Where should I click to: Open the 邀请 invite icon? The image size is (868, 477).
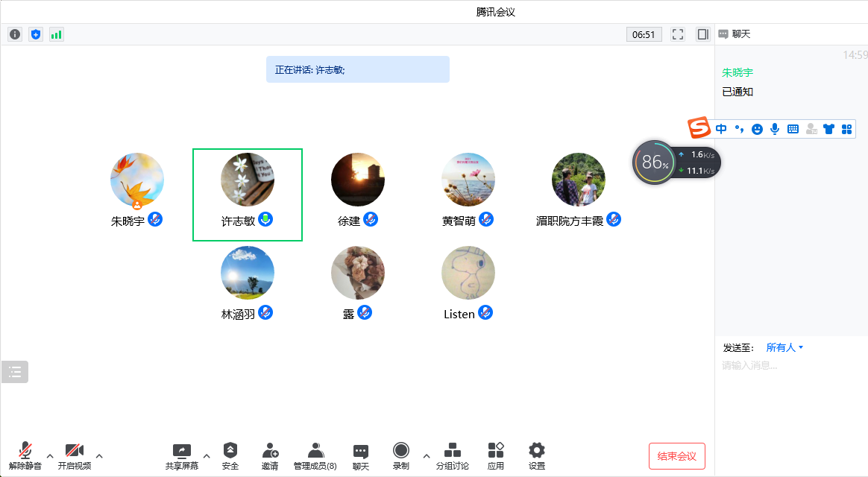(x=270, y=455)
